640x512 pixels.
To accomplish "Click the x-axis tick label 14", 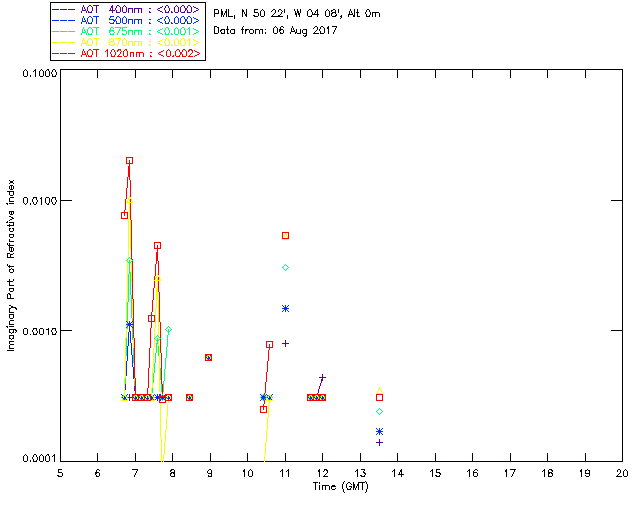I will pos(398,473).
